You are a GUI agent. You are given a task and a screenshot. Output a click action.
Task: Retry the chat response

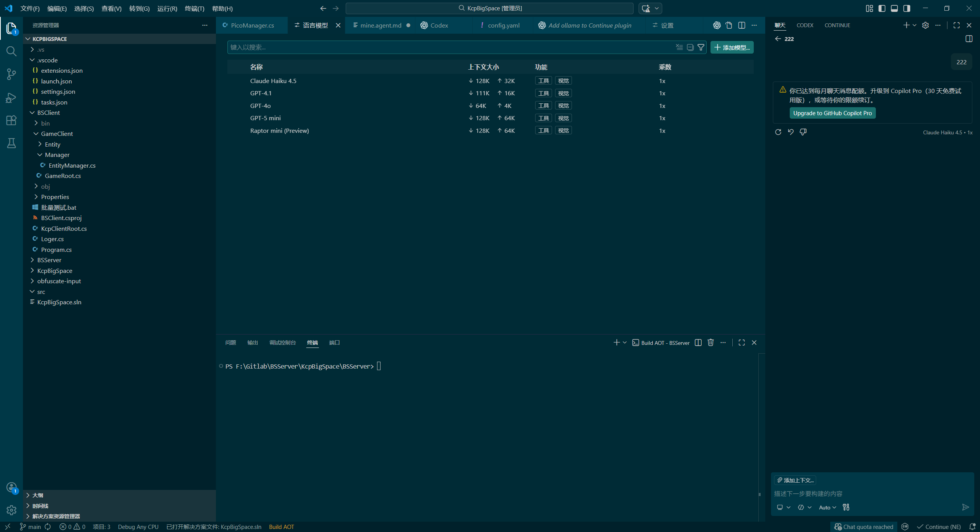[778, 132]
